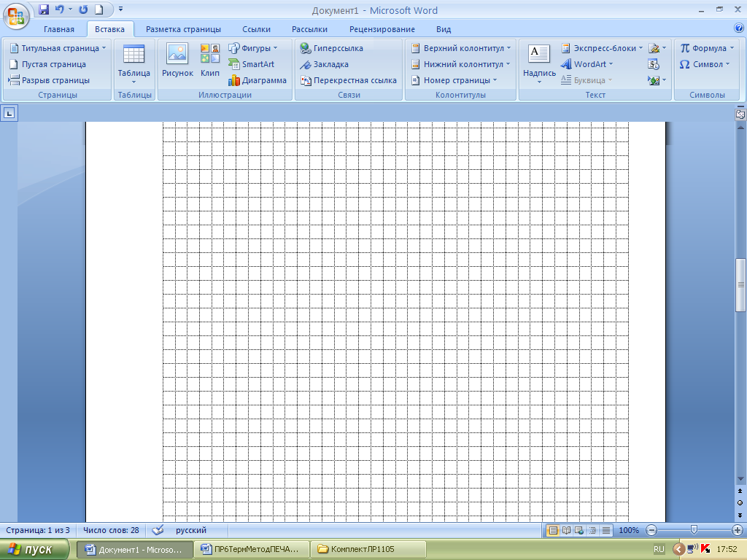Insert a SmartArt graphic

pyautogui.click(x=252, y=64)
